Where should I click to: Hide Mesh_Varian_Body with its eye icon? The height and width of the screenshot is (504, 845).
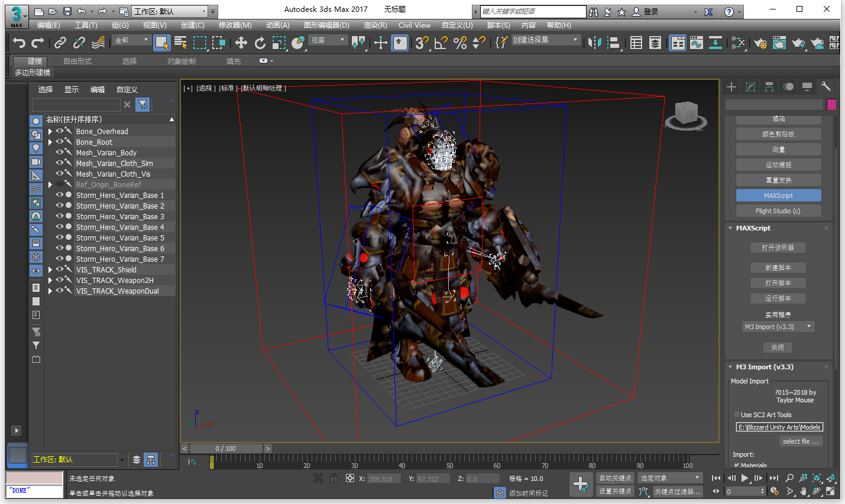tap(60, 152)
